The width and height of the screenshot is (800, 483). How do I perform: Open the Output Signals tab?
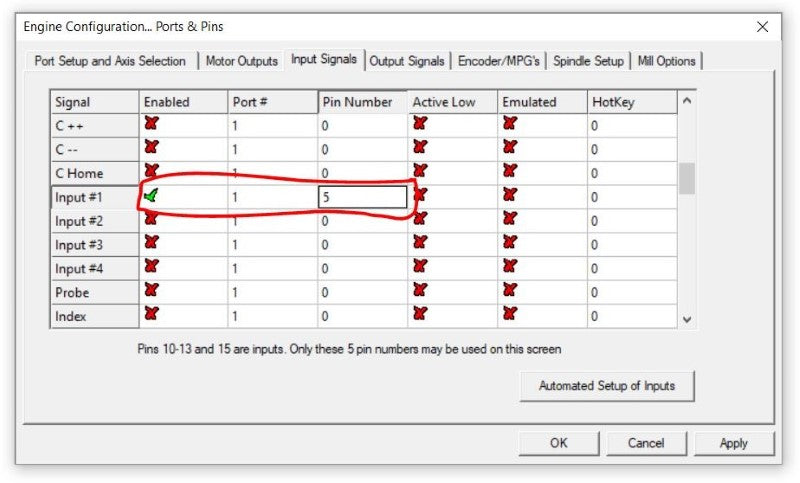(409, 61)
